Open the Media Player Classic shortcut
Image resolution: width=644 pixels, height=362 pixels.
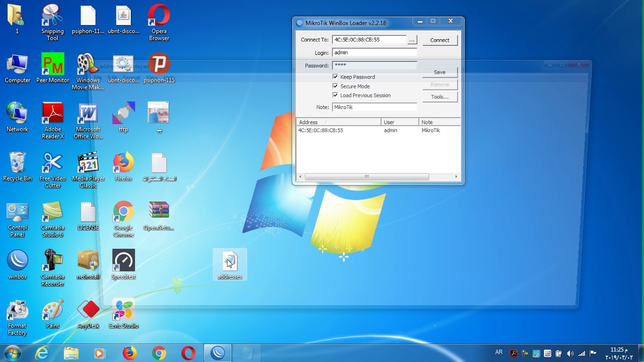(x=88, y=170)
